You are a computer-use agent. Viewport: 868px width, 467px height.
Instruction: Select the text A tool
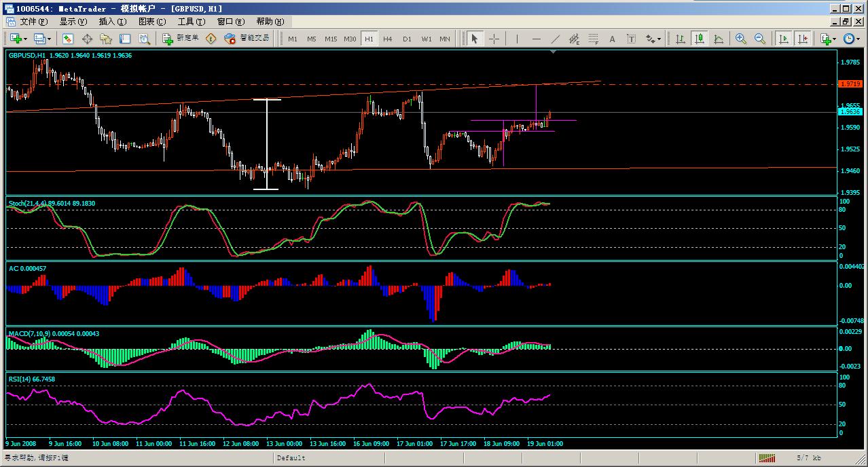click(x=612, y=39)
